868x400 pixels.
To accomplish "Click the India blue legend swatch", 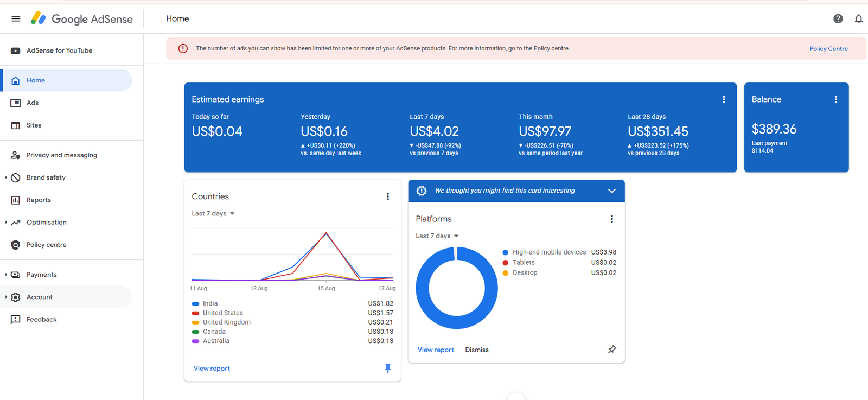I will [195, 304].
